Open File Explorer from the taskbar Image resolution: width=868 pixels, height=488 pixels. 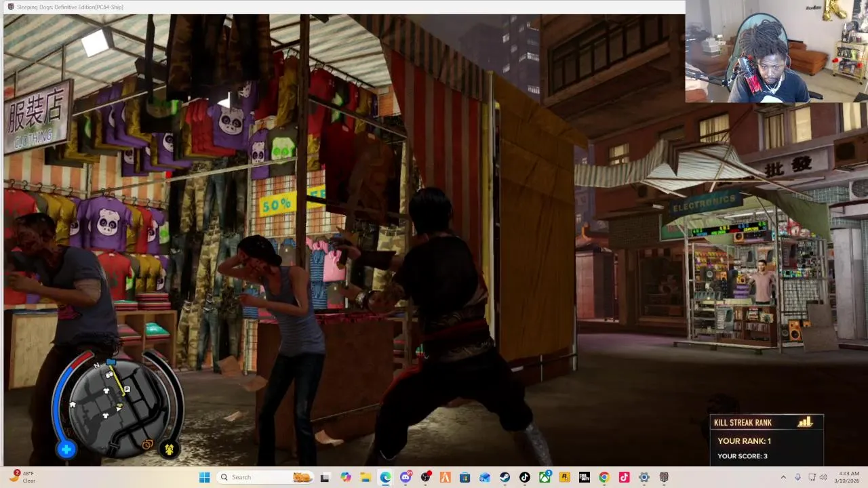[x=366, y=477]
